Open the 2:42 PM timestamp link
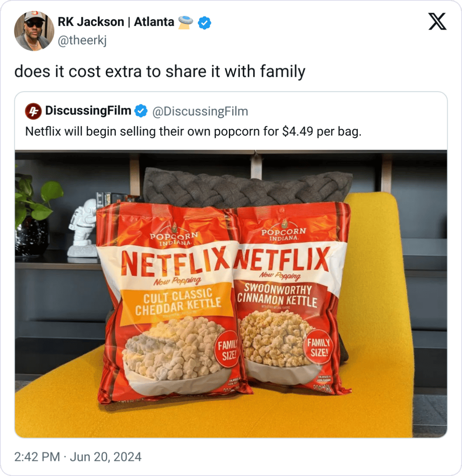Screen dimensions: 462x476 (37, 457)
